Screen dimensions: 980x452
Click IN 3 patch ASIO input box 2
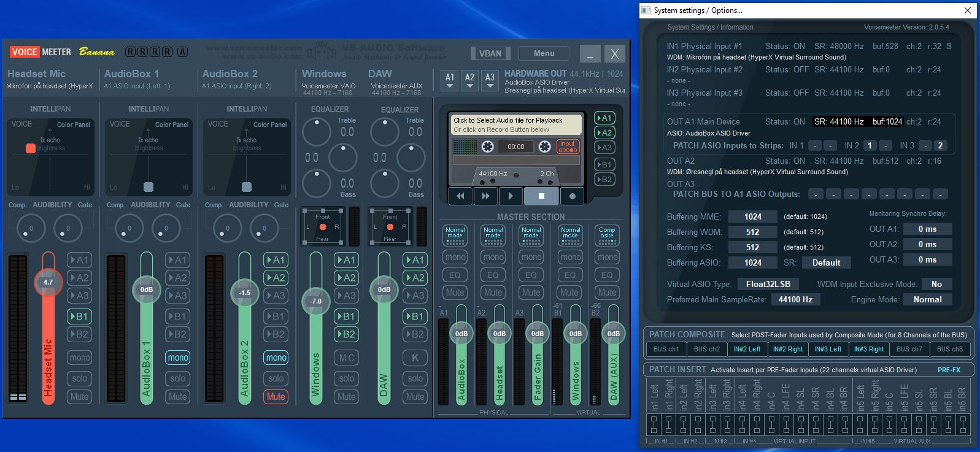coord(940,145)
